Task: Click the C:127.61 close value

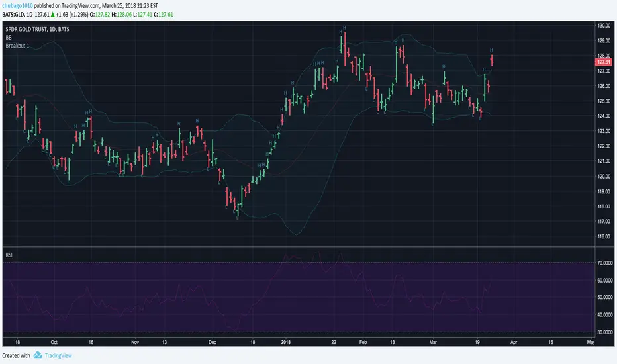Action: tap(164, 14)
